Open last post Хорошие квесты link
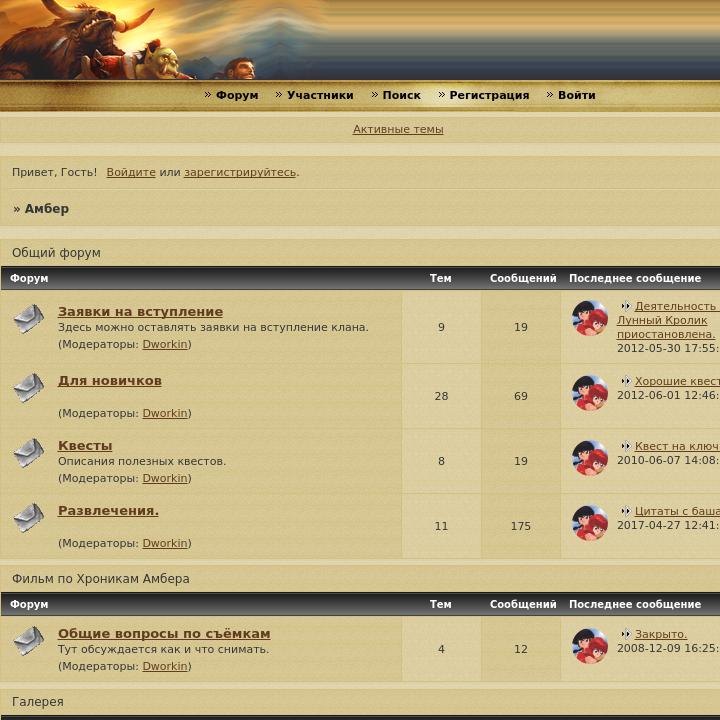The image size is (720, 720). click(x=677, y=381)
